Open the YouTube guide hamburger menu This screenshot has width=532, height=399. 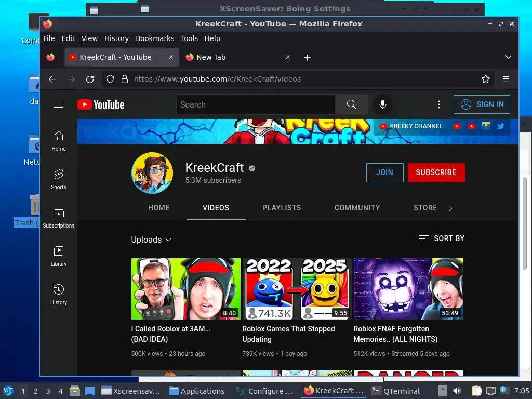59,104
